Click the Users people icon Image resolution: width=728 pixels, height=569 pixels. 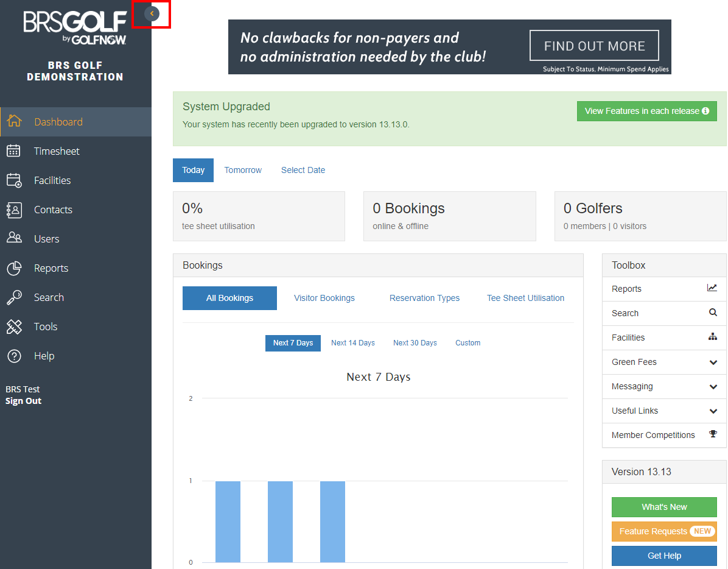click(14, 238)
